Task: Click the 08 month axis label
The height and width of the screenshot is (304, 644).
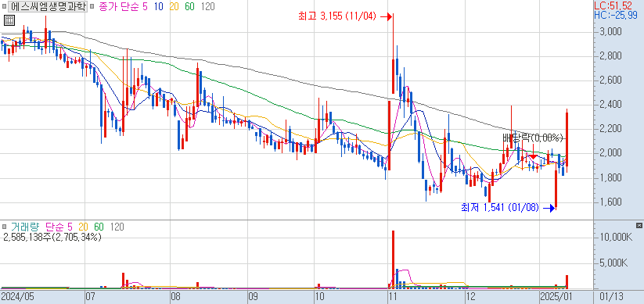Action: [176, 296]
